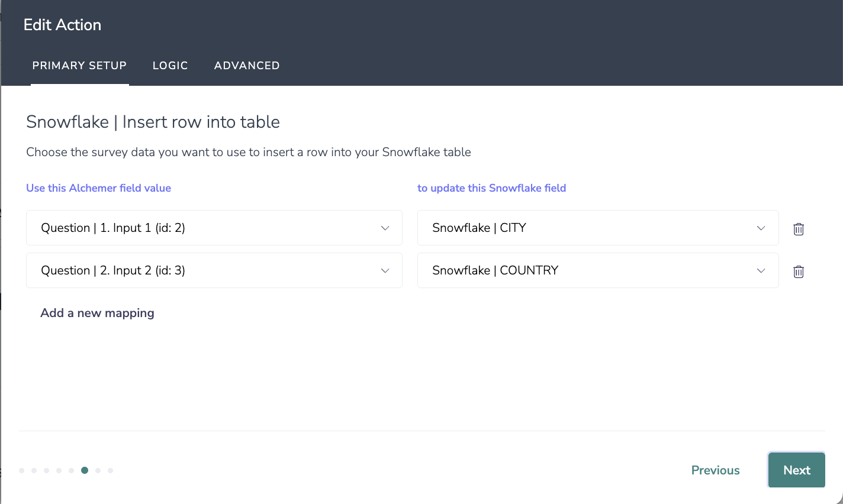Open the Advanced tab
This screenshot has width=843, height=504.
point(247,66)
